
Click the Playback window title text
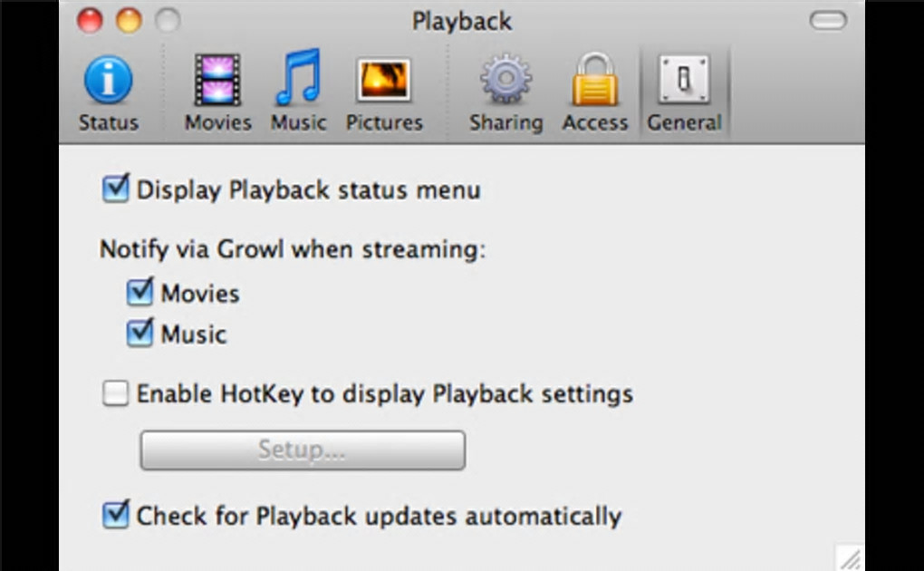[x=462, y=20]
